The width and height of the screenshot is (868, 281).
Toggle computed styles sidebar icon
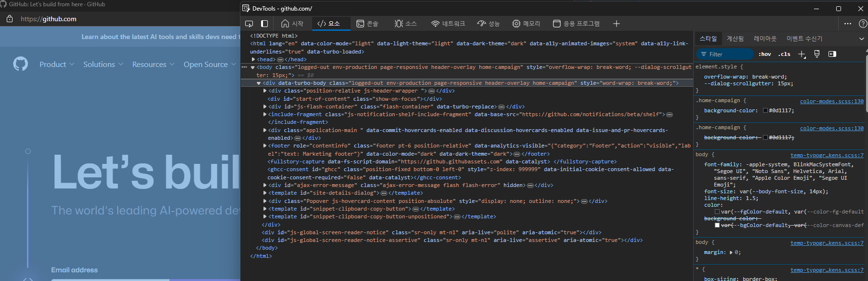[x=832, y=54]
